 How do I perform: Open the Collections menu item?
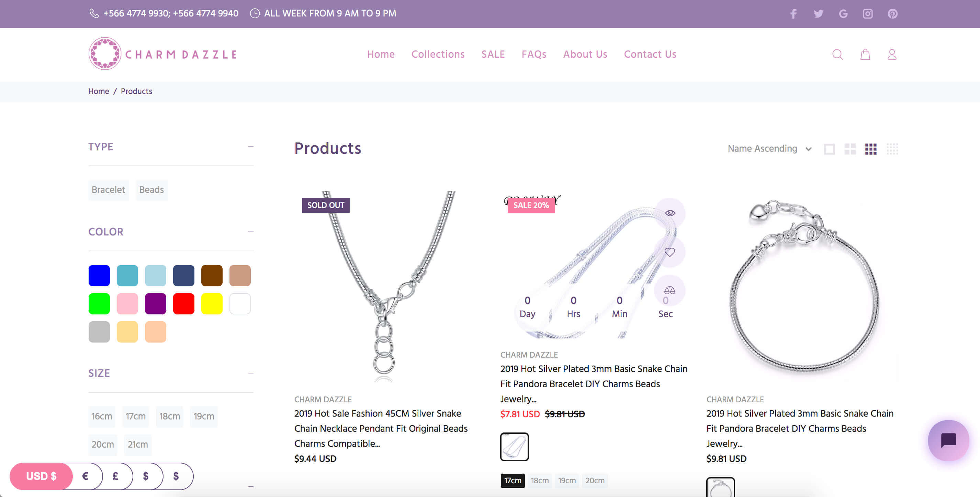pyautogui.click(x=438, y=54)
